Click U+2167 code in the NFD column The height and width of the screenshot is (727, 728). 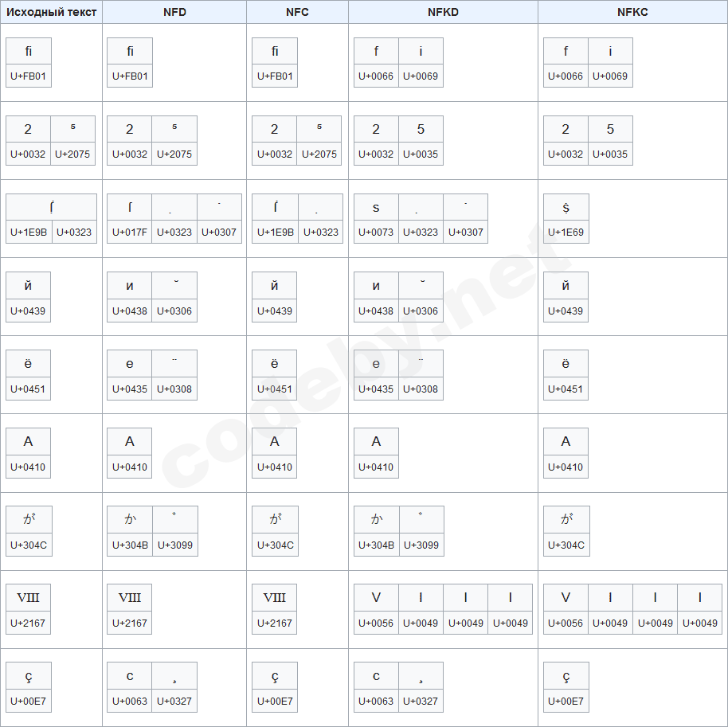[x=130, y=623]
